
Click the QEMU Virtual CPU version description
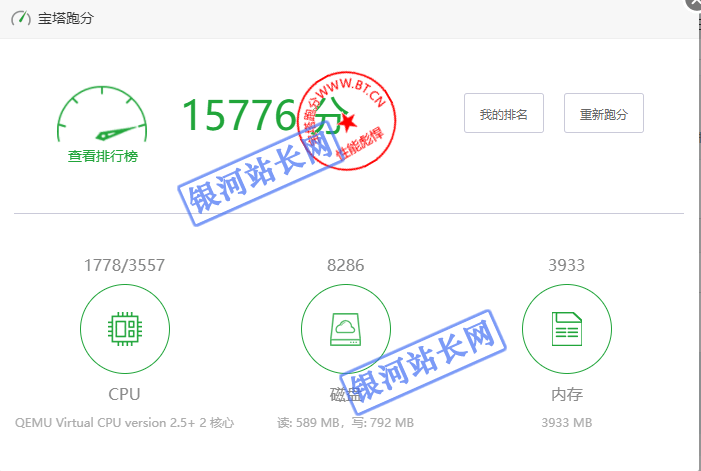124,423
